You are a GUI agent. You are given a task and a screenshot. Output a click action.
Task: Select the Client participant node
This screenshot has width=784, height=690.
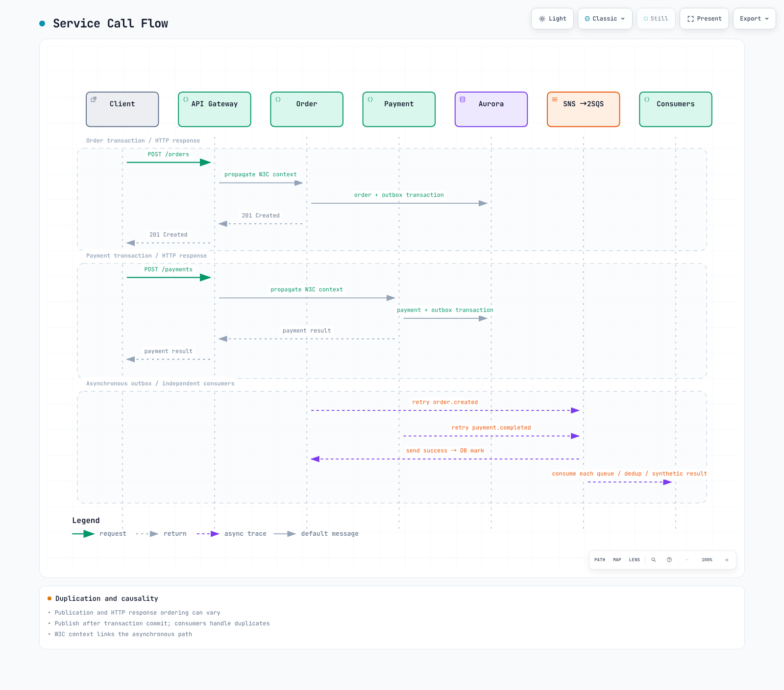[x=122, y=109]
